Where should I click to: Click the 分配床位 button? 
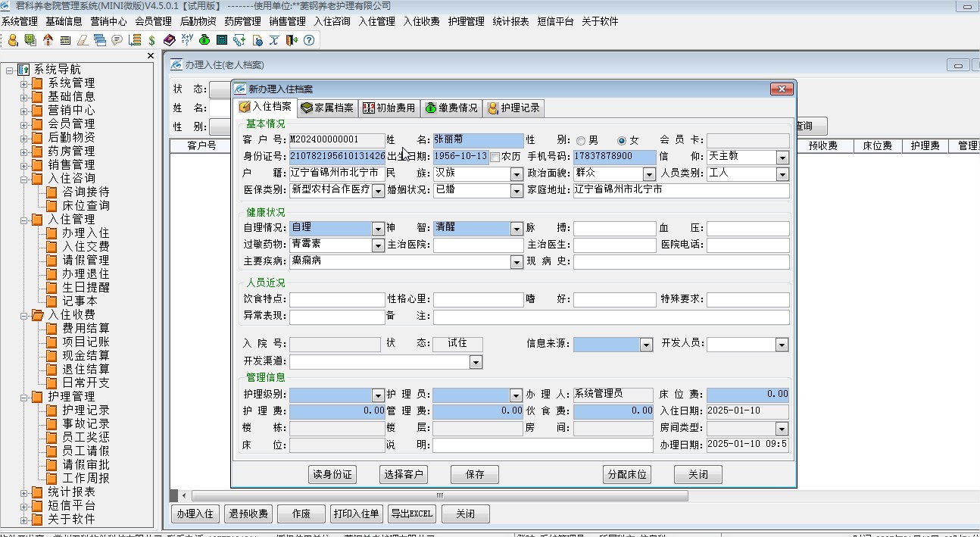click(x=627, y=474)
